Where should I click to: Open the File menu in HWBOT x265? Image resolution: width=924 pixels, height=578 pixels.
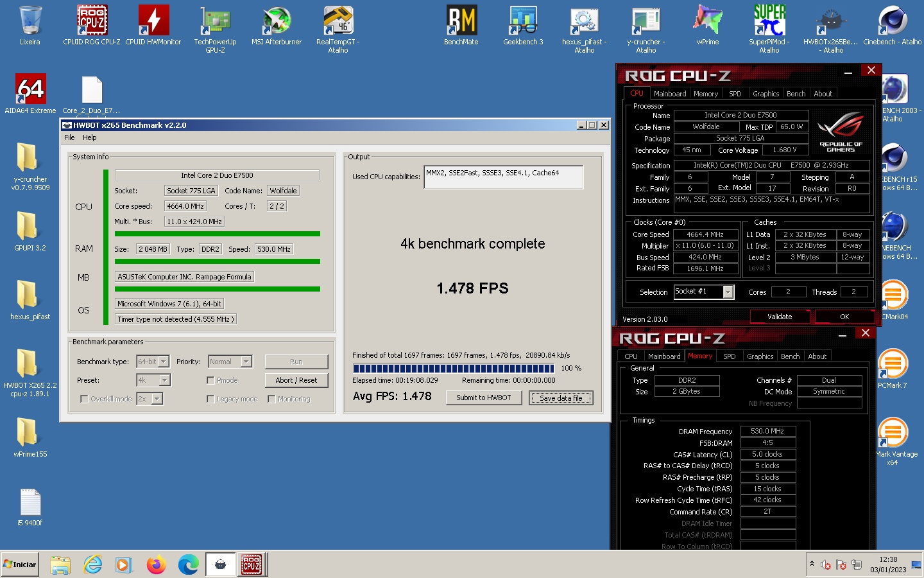tap(69, 137)
